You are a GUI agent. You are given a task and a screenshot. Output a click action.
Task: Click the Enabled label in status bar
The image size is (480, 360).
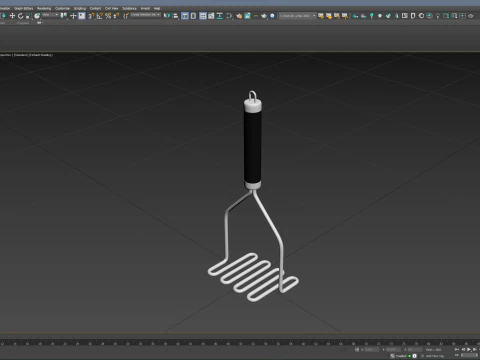[x=401, y=356]
